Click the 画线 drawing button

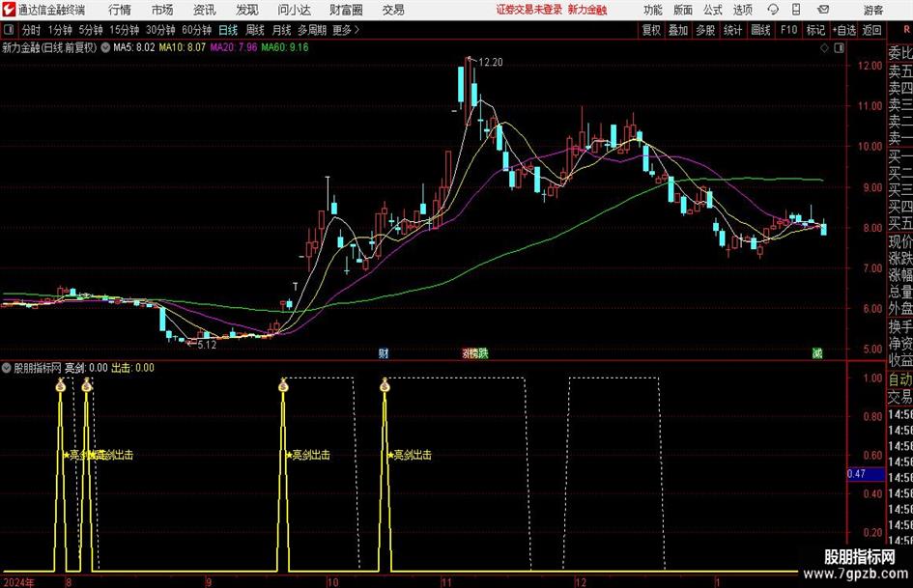[x=760, y=30]
